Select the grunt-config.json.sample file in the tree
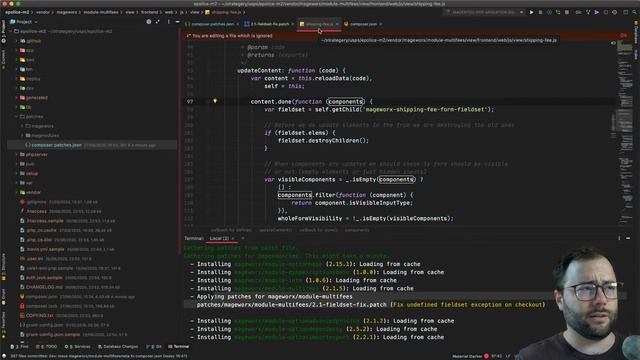 click(x=53, y=334)
